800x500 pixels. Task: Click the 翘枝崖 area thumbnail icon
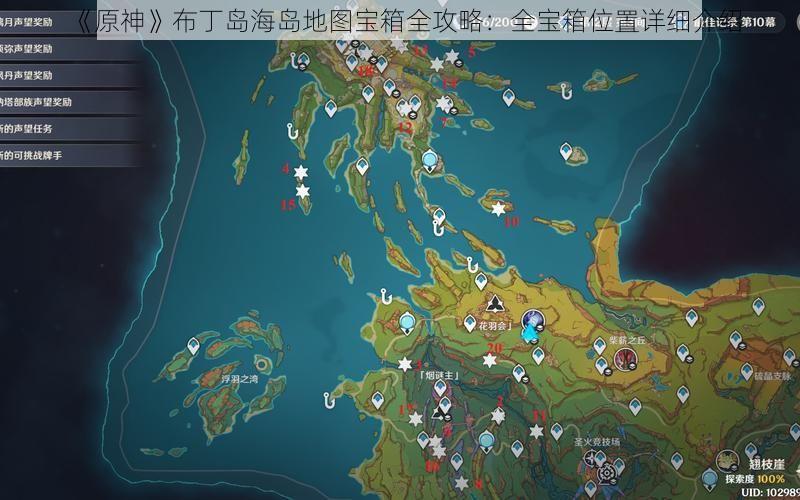tap(727, 461)
